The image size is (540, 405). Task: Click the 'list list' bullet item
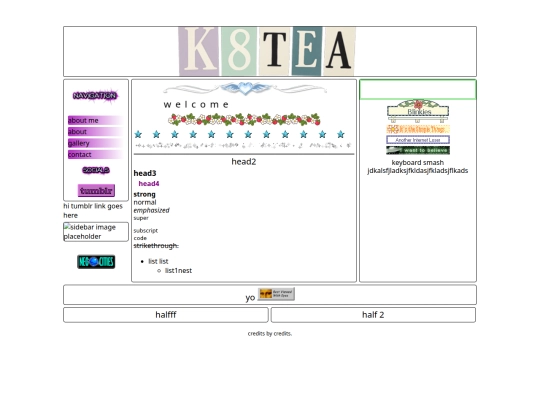(x=158, y=261)
